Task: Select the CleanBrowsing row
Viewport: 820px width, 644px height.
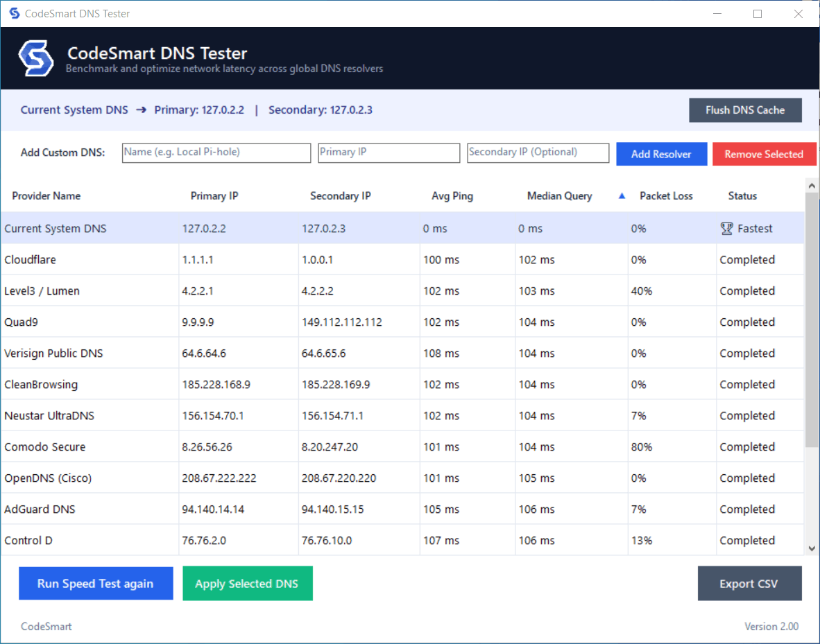Action: coord(402,385)
